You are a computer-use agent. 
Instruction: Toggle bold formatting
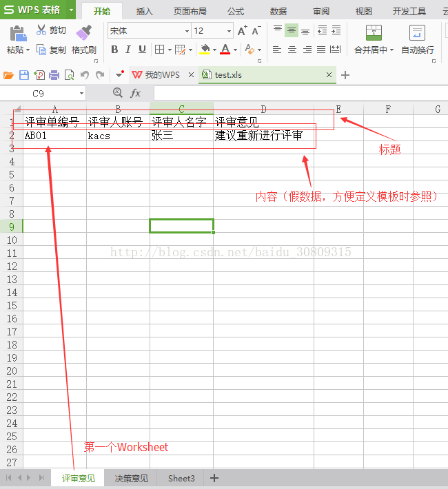coord(114,50)
